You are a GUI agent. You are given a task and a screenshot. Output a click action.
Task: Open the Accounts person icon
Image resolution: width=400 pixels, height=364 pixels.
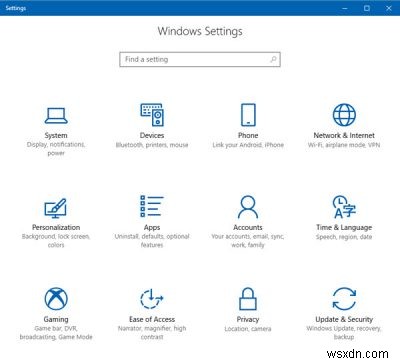pyautogui.click(x=248, y=207)
